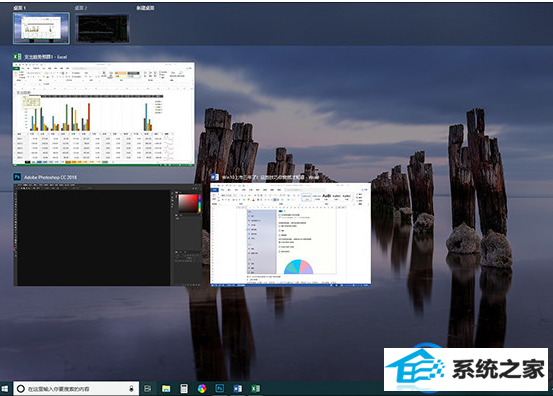Open the colorful pinwheel app on the taskbar

202,389
